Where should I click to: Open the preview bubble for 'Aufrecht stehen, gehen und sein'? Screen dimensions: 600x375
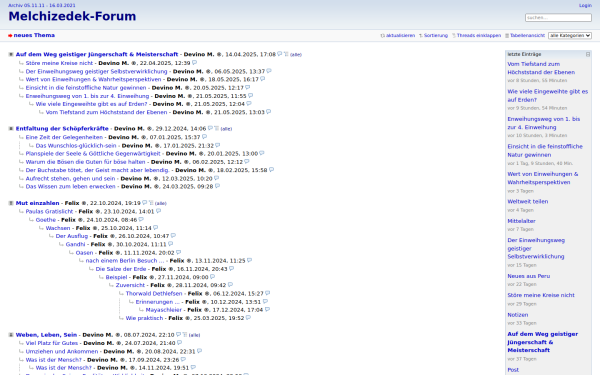point(217,178)
